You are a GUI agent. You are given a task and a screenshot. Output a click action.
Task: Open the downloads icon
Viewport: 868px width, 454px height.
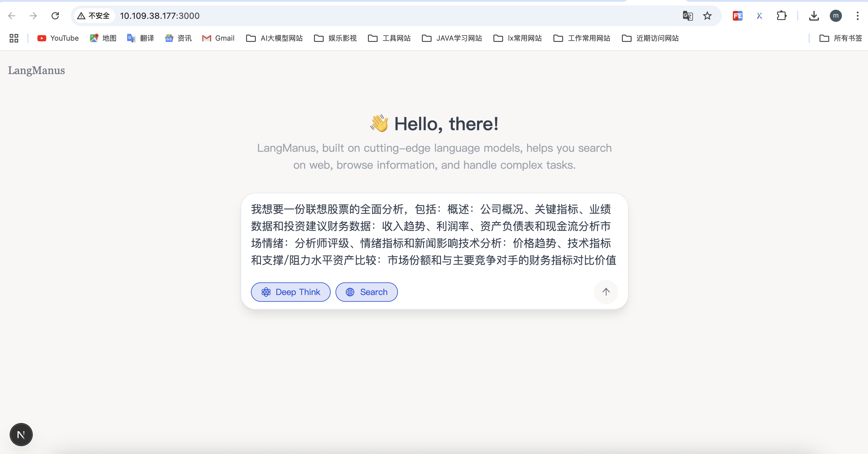[814, 16]
